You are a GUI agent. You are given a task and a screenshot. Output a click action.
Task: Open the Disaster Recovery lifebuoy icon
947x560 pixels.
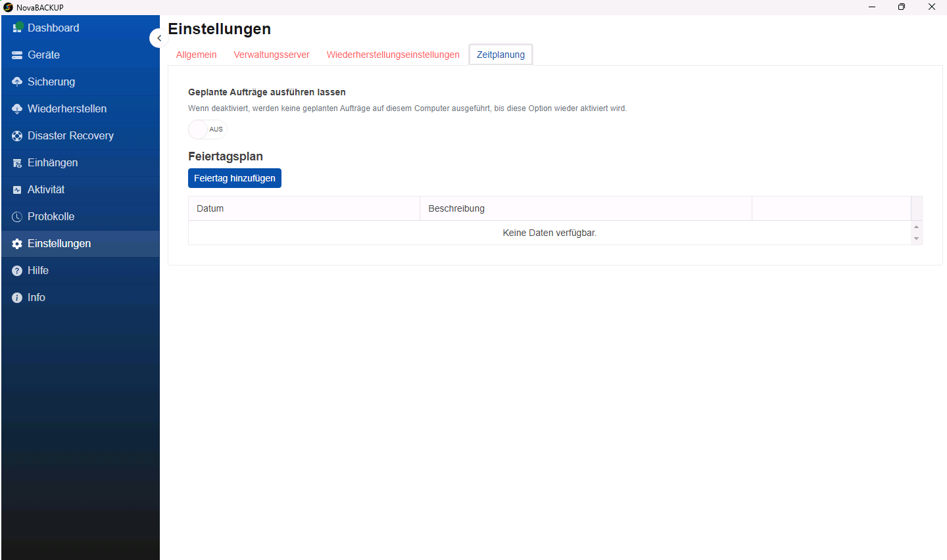click(x=17, y=135)
